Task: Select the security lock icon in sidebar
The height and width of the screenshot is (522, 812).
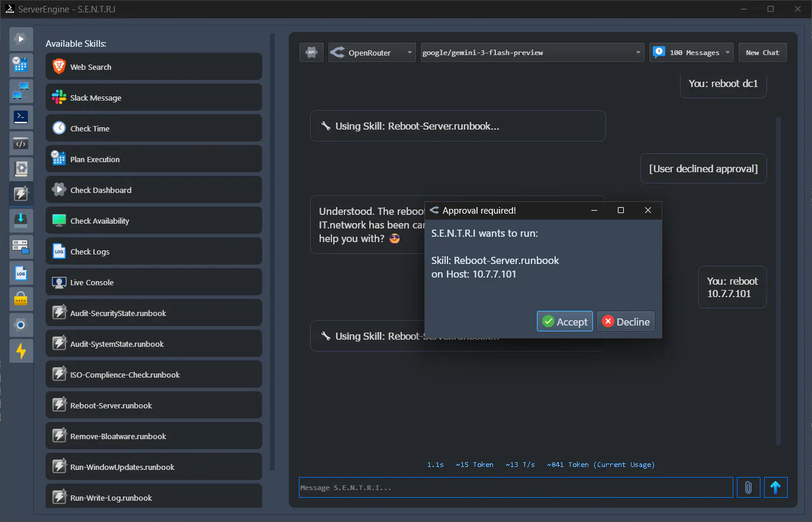Action: [21, 299]
